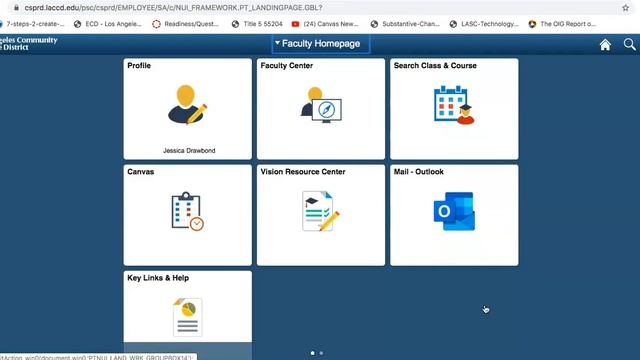
Task: Open the Mail - Outlook icon
Action: pyautogui.click(x=454, y=211)
